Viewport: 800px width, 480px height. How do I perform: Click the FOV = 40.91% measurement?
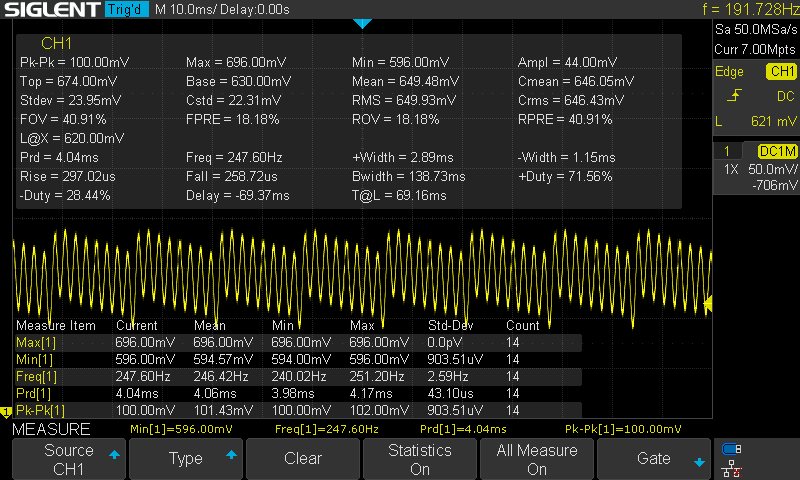(63, 120)
